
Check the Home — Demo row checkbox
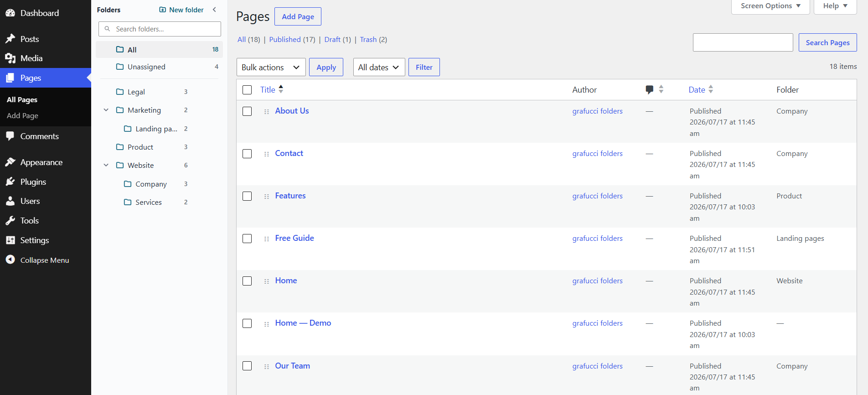coord(247,323)
